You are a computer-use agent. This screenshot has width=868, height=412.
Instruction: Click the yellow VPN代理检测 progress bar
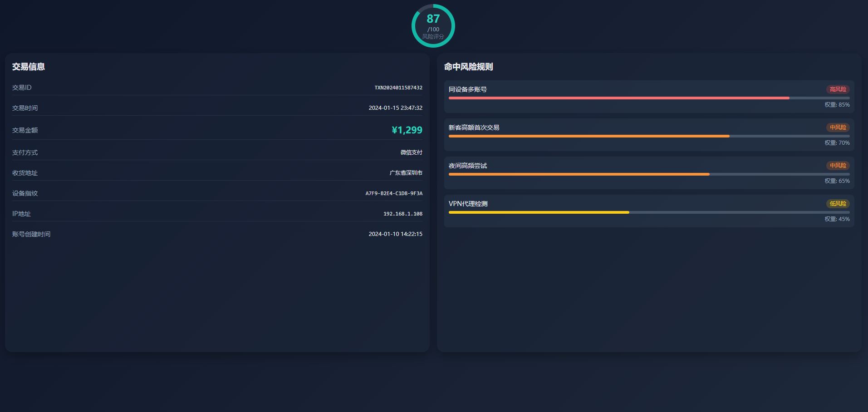click(x=539, y=212)
